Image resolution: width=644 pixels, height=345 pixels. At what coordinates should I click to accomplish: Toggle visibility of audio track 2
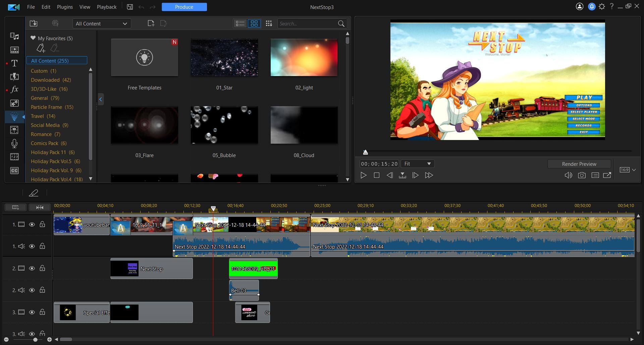click(32, 290)
